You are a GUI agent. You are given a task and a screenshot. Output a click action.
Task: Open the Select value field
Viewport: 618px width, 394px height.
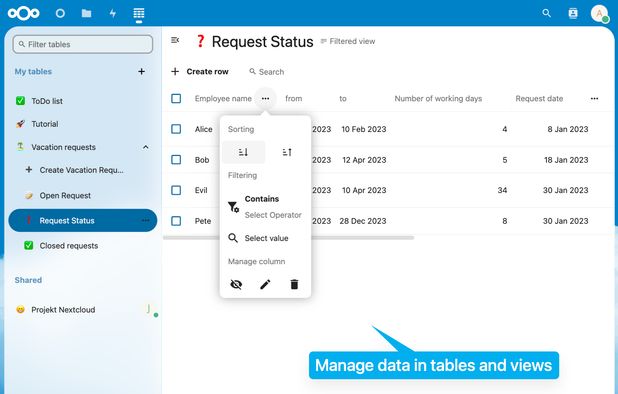(x=266, y=238)
